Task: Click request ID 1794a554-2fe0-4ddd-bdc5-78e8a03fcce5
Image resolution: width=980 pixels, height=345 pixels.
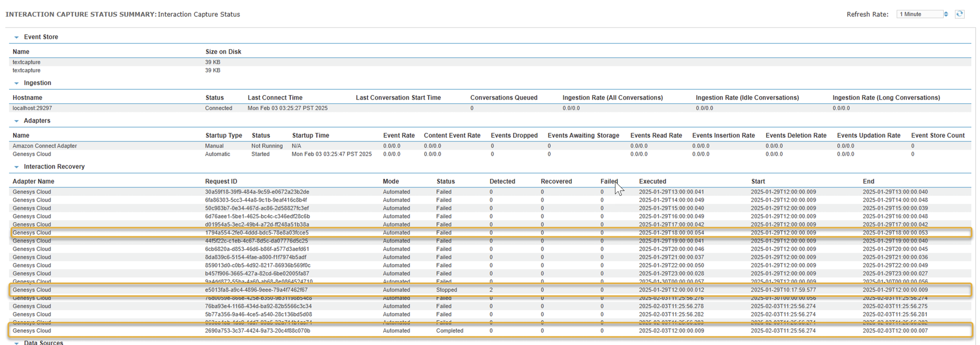Action: click(257, 233)
